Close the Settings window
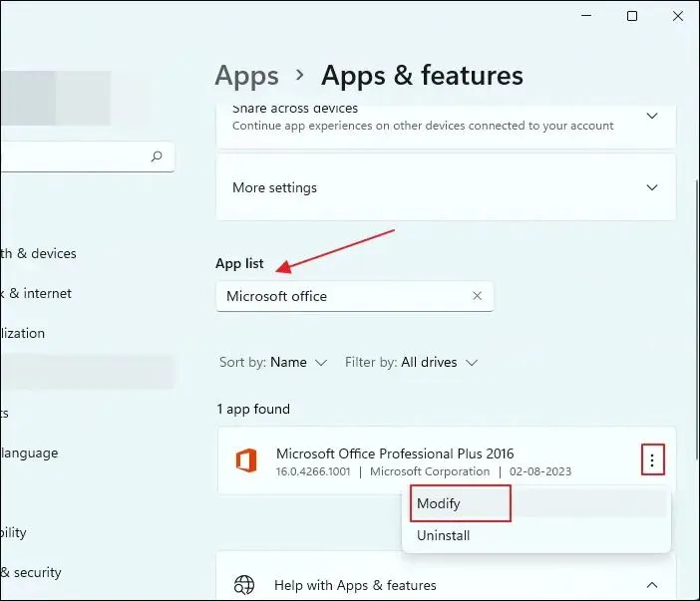 point(678,16)
